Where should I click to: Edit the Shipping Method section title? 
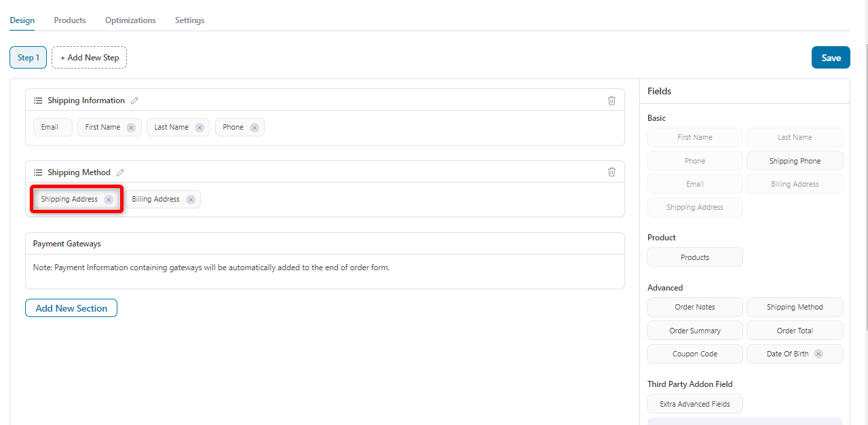[x=120, y=172]
